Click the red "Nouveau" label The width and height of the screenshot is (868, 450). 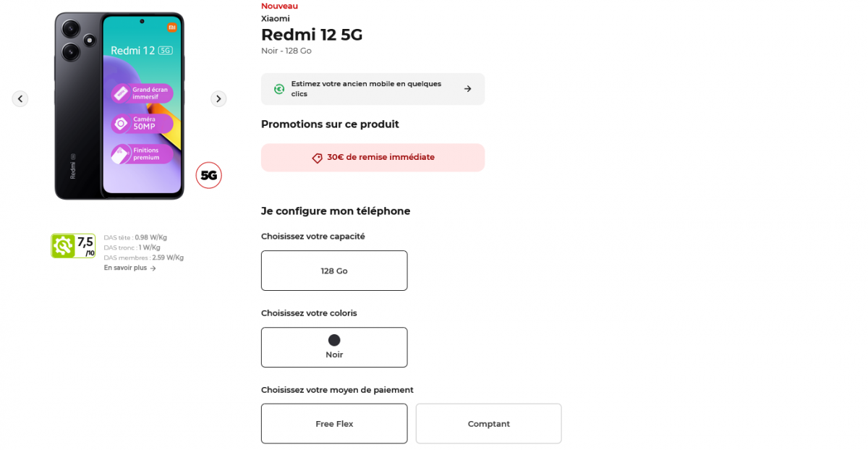pos(279,6)
